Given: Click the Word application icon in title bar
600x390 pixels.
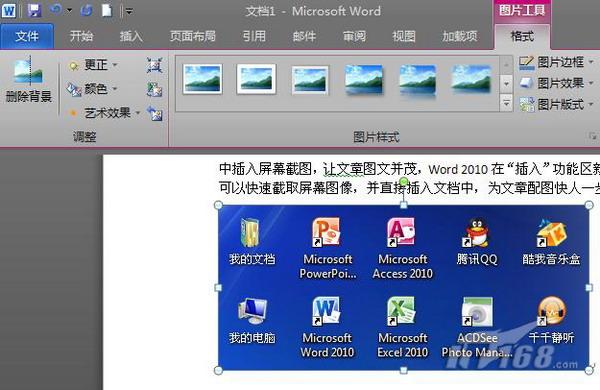Looking at the screenshot, I should click(x=9, y=10).
